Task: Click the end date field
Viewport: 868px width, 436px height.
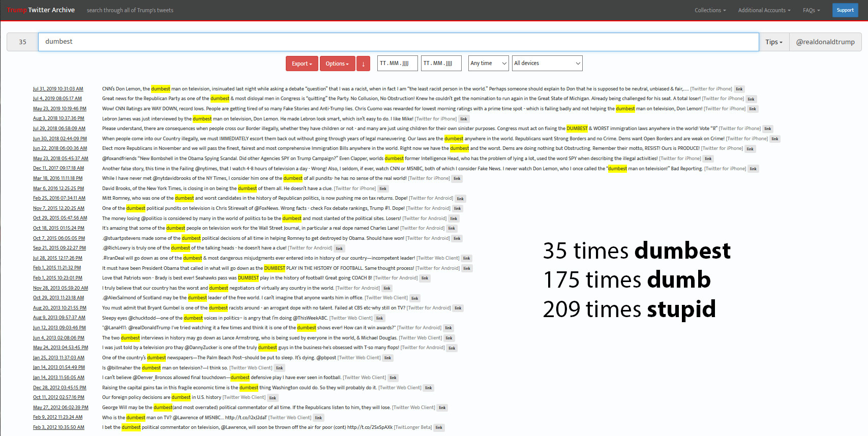Action: pos(440,64)
